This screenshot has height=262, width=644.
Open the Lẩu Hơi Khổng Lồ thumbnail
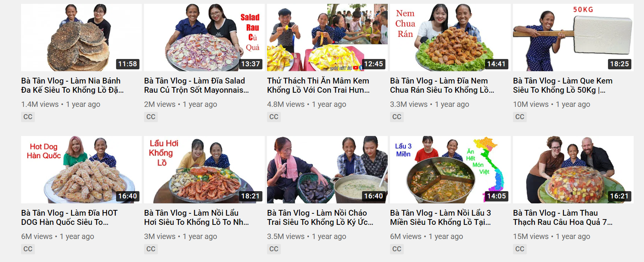pos(204,170)
